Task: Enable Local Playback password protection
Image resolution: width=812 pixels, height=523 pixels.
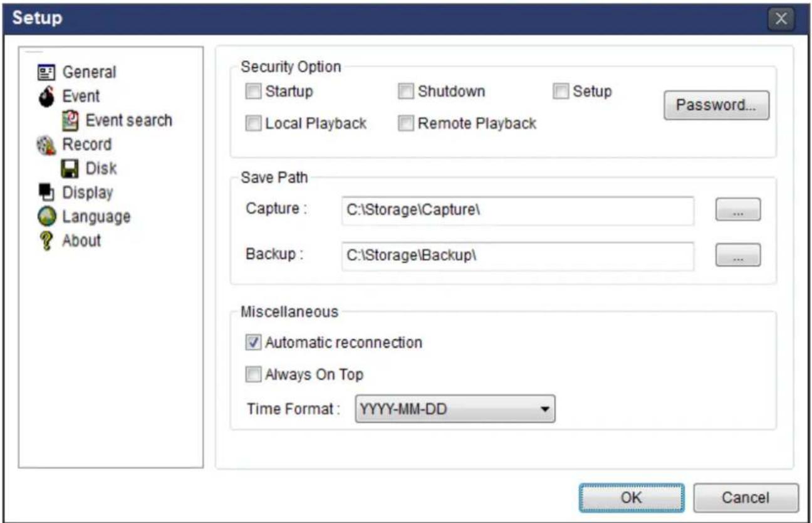Action: (x=253, y=124)
